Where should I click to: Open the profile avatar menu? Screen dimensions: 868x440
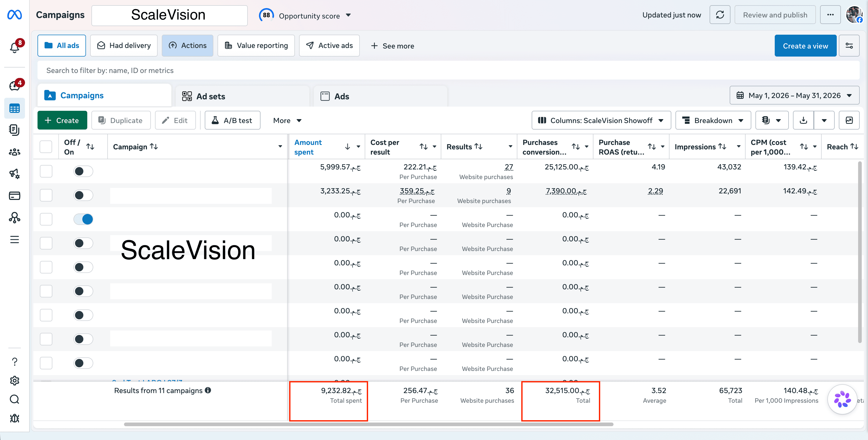coord(854,15)
